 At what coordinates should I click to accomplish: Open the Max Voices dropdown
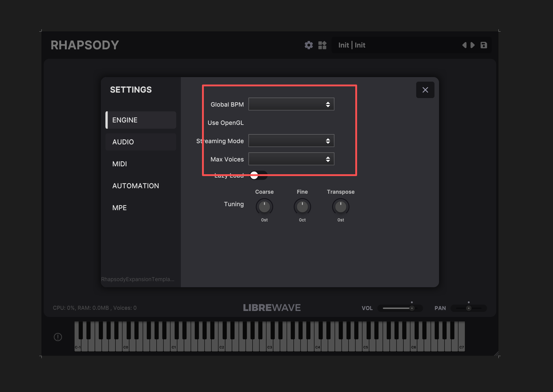tap(291, 159)
